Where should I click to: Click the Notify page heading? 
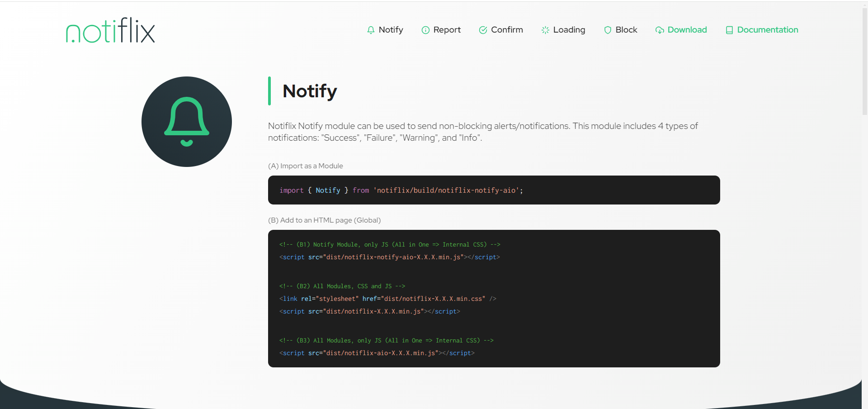tap(310, 91)
